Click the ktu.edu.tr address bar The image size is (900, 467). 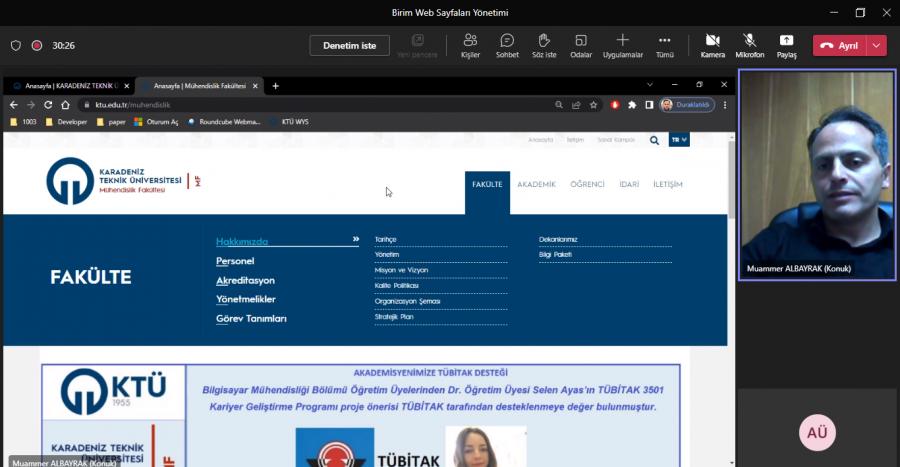tap(316, 105)
